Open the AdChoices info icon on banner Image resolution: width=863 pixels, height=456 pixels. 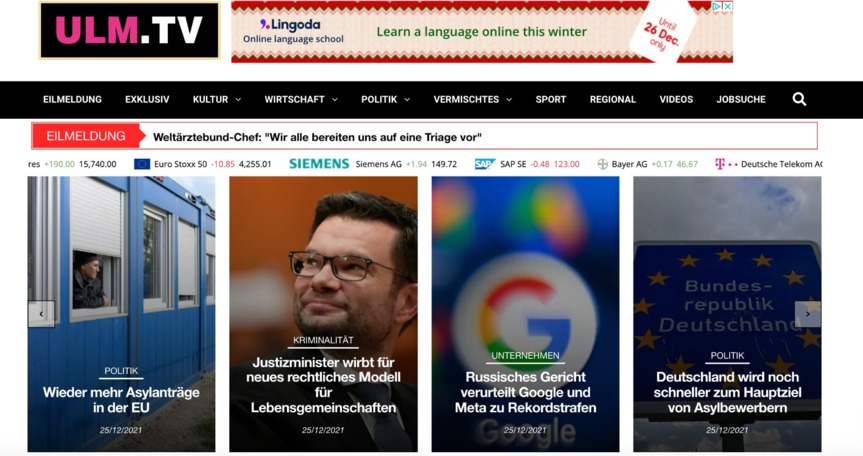click(x=717, y=7)
